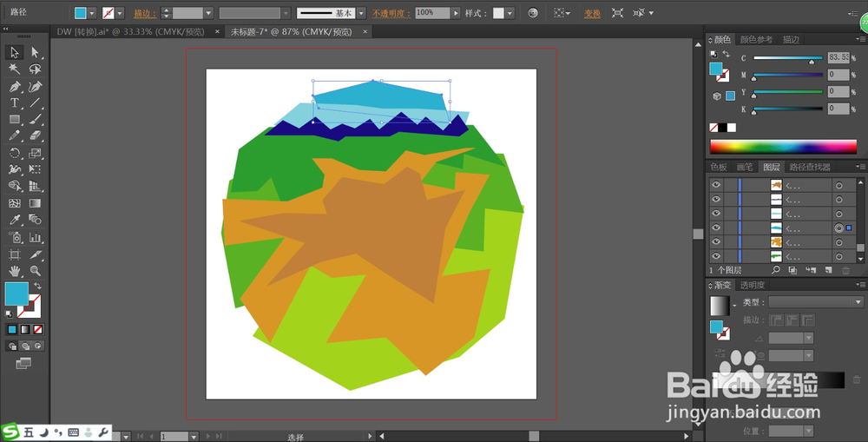Select the Lasso tool

click(35, 69)
